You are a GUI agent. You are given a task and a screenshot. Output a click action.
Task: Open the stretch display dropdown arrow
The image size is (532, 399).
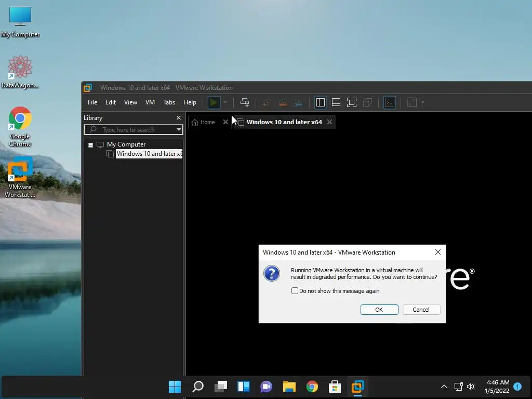pyautogui.click(x=423, y=102)
